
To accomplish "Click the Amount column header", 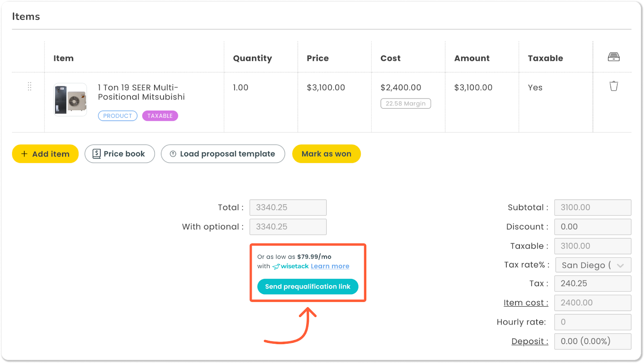I will click(472, 58).
